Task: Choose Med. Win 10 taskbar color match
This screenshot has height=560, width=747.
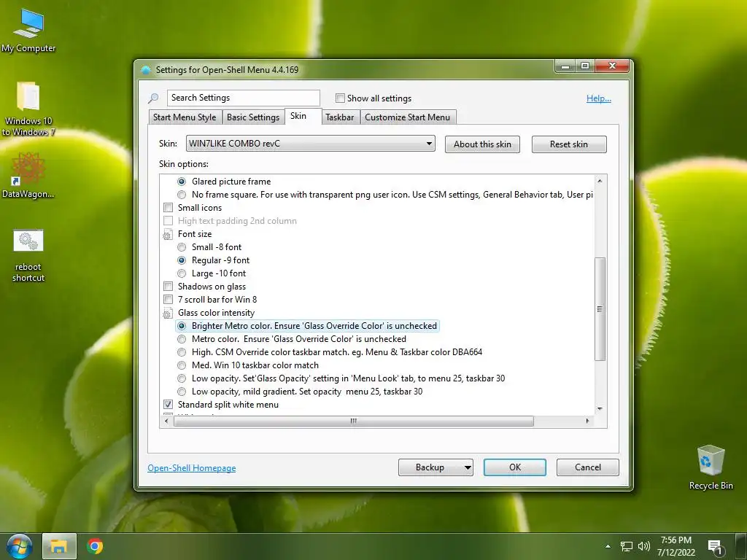Action: (x=182, y=365)
